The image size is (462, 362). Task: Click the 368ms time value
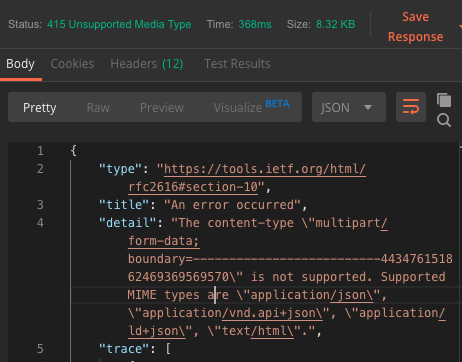[x=255, y=24]
